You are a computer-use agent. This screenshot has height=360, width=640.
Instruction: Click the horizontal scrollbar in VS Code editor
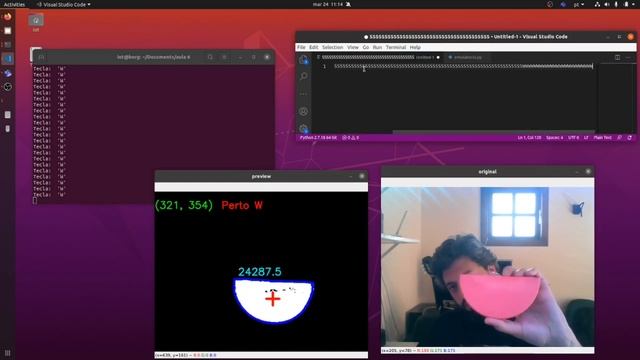pyautogui.click(x=494, y=132)
